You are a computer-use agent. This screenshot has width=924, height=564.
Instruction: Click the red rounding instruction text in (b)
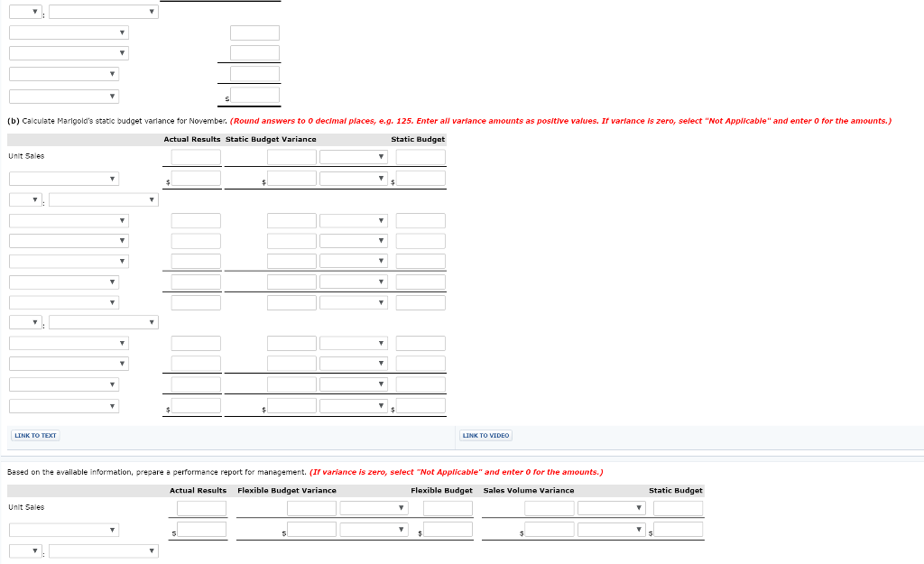[560, 121]
